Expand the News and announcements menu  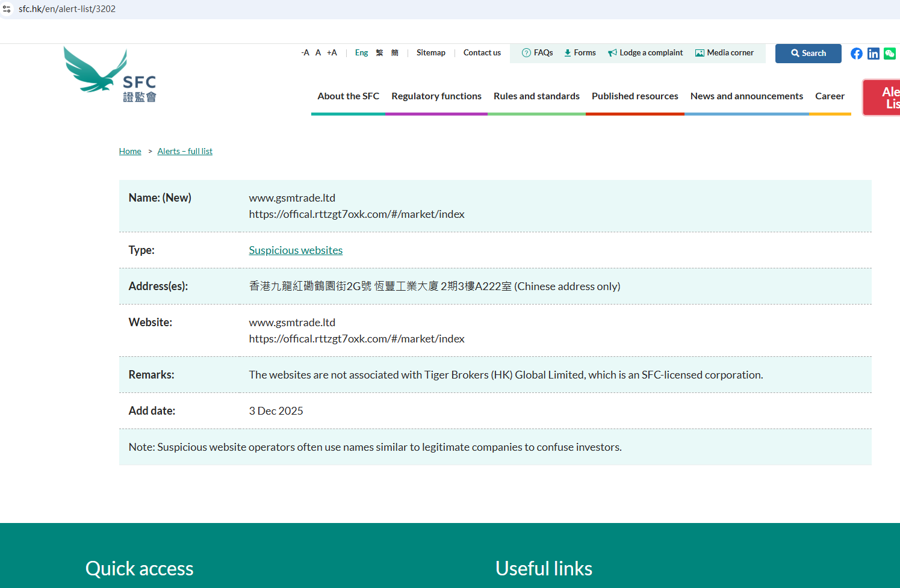coord(746,96)
